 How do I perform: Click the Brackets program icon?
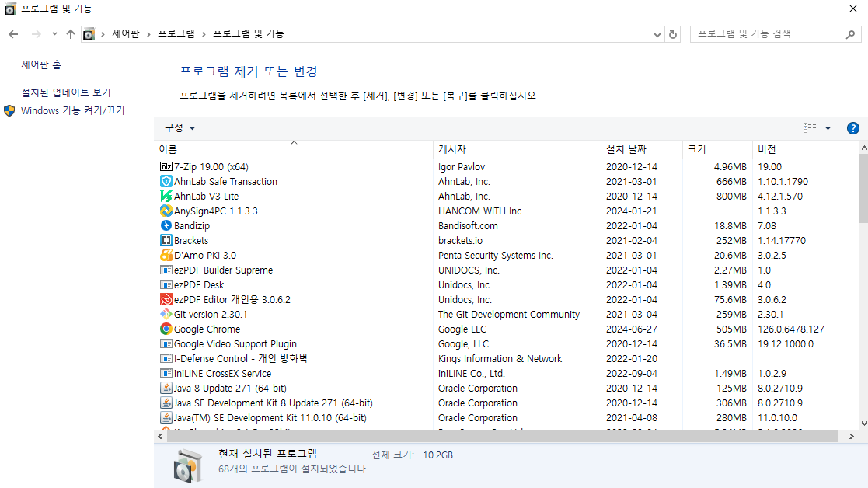click(x=166, y=240)
